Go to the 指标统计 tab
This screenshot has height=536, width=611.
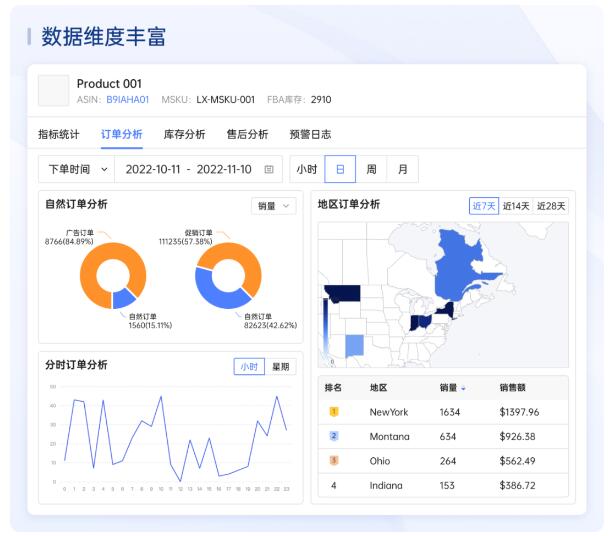(59, 134)
